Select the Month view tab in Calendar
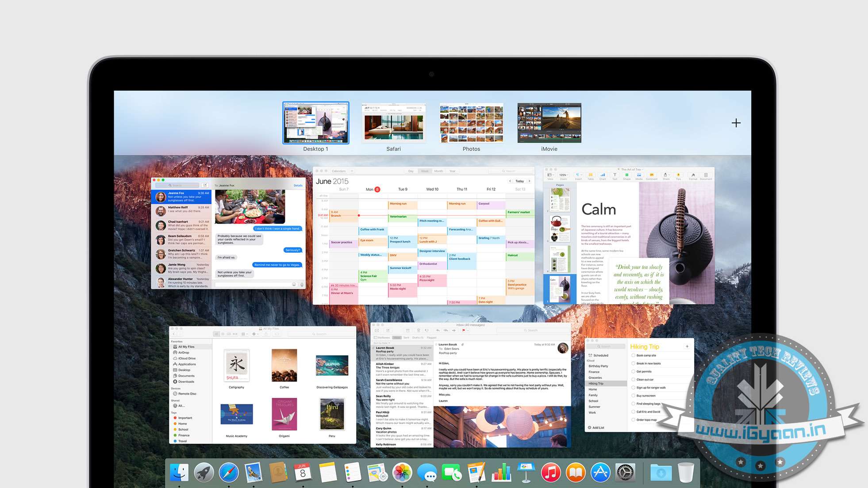868x488 pixels. (x=438, y=171)
